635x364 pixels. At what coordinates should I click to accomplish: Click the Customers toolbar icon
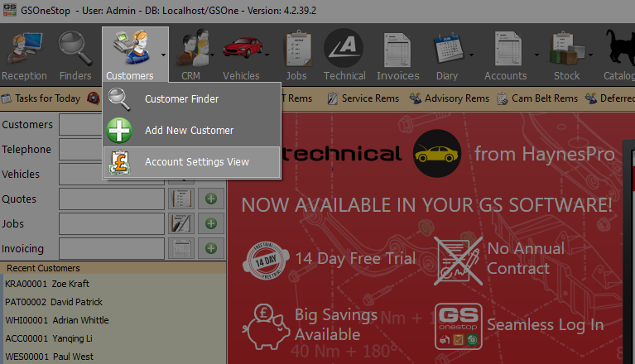click(131, 55)
